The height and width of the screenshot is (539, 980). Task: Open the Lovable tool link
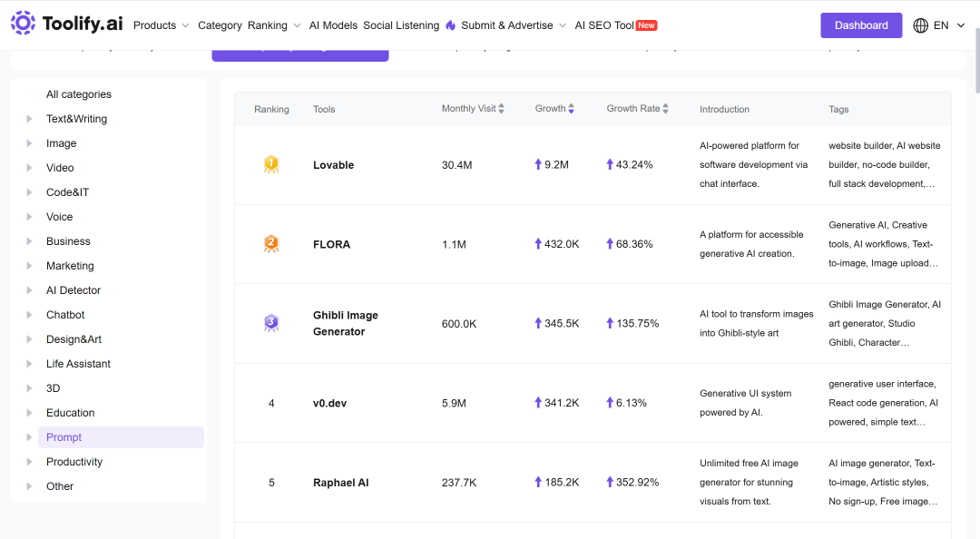coord(334,165)
